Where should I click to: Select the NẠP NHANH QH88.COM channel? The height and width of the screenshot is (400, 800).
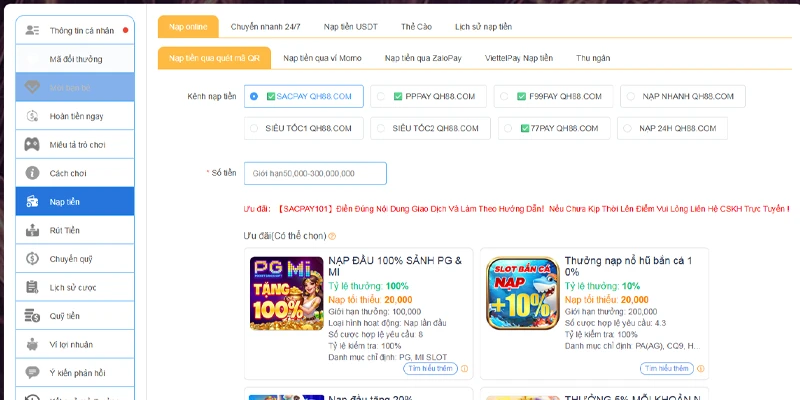(x=683, y=96)
